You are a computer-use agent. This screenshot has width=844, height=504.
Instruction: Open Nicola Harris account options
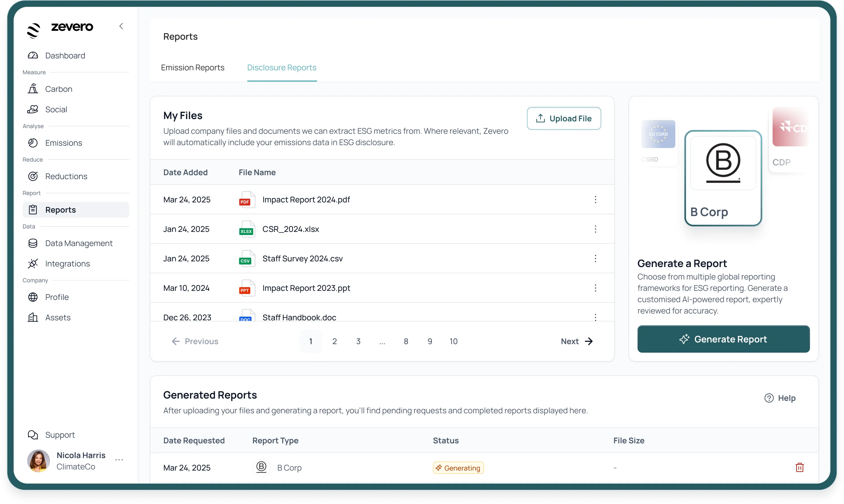click(119, 460)
